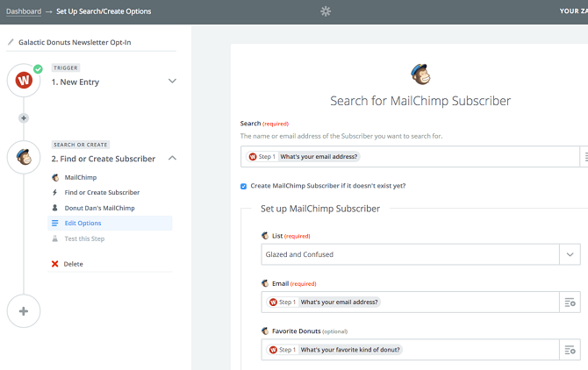
Task: Go back to the Dashboard link
Action: coord(24,11)
